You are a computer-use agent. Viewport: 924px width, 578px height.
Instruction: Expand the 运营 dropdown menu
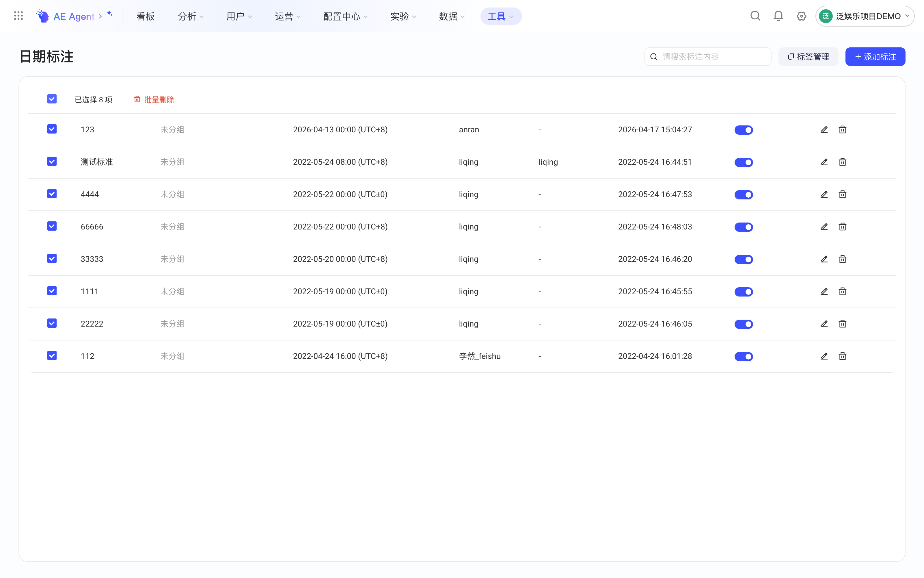(288, 16)
